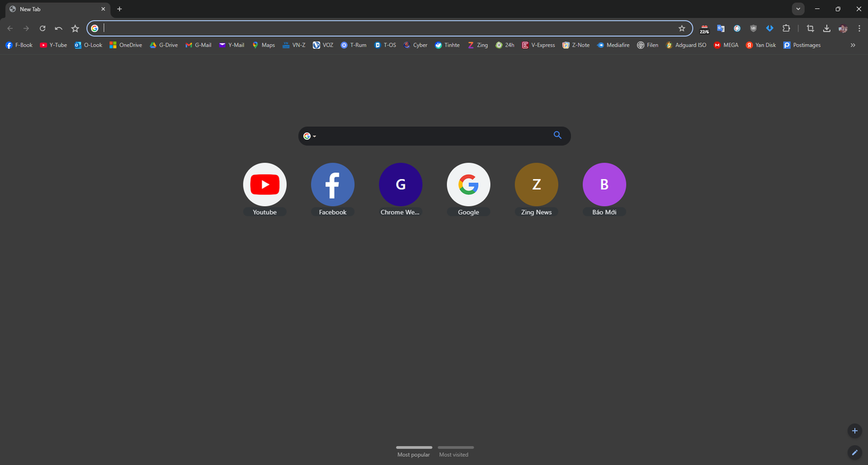Click the screenshot crop tool icon

(810, 28)
